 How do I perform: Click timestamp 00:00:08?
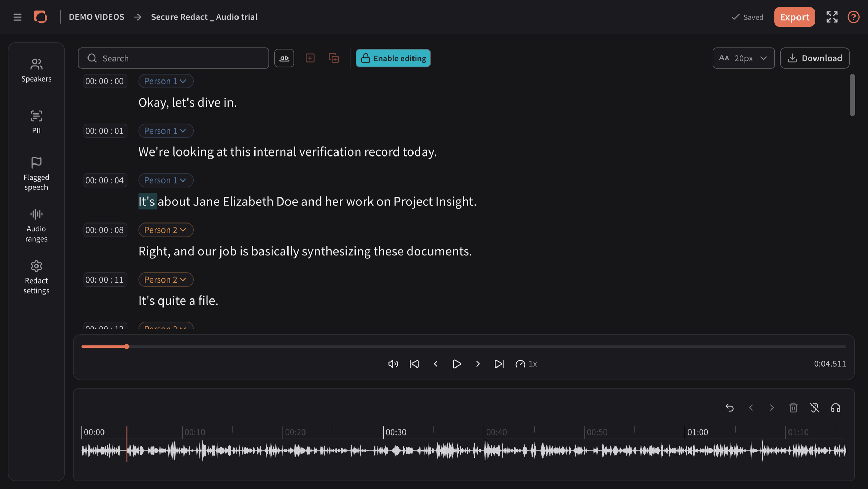(x=105, y=230)
